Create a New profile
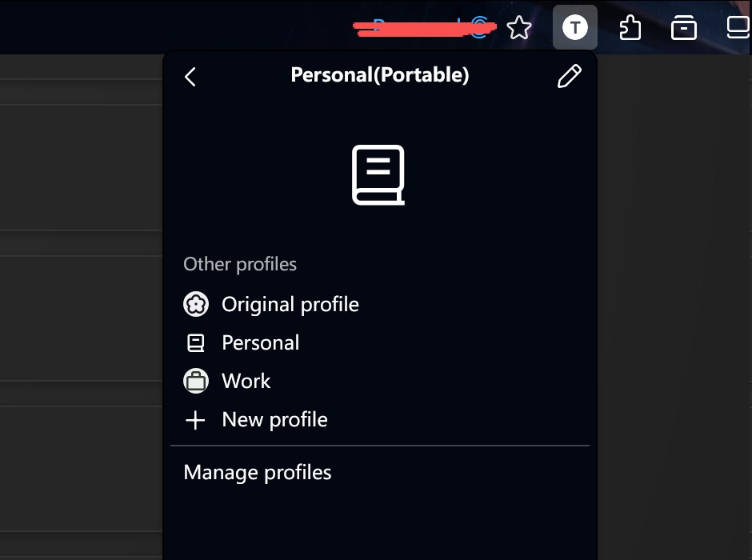Screen dimensions: 752x560 (274, 420)
